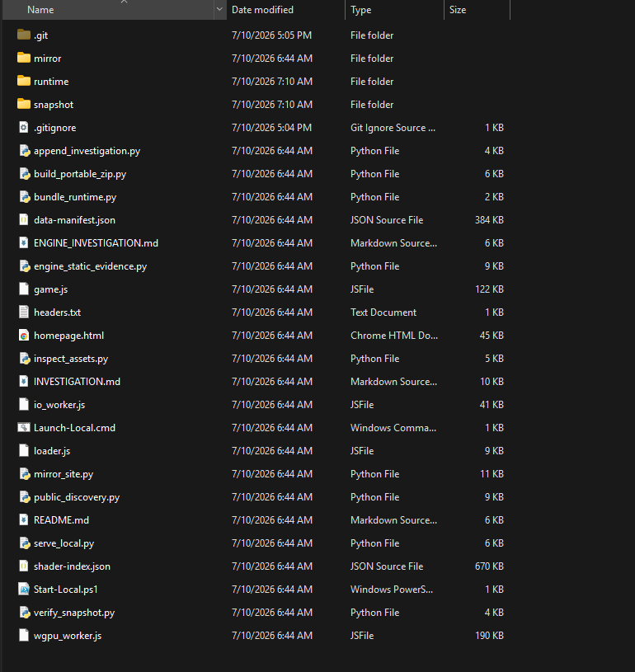Click the 122 KB size of game.js

(x=489, y=289)
